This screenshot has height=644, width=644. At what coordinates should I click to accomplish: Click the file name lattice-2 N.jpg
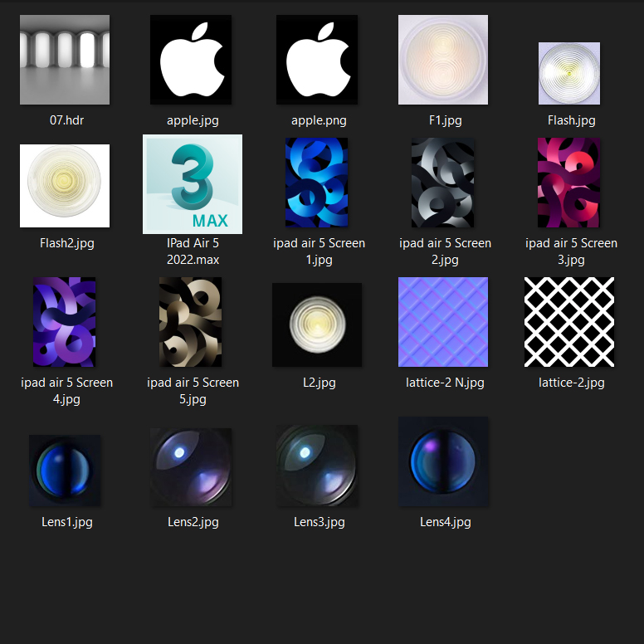(x=445, y=383)
